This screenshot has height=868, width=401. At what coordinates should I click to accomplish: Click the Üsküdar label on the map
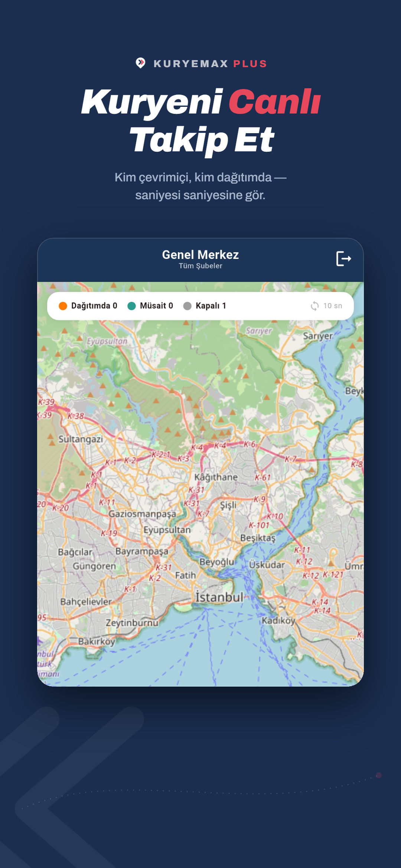click(x=267, y=565)
